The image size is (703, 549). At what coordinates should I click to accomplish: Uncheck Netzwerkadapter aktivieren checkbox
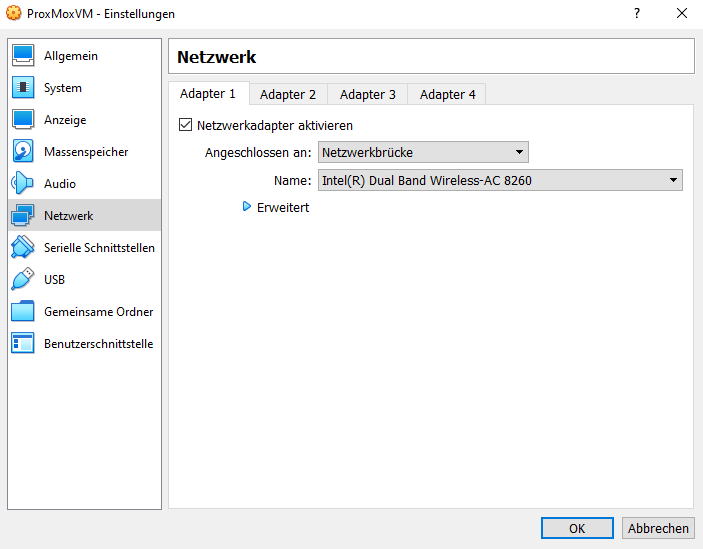click(x=185, y=125)
